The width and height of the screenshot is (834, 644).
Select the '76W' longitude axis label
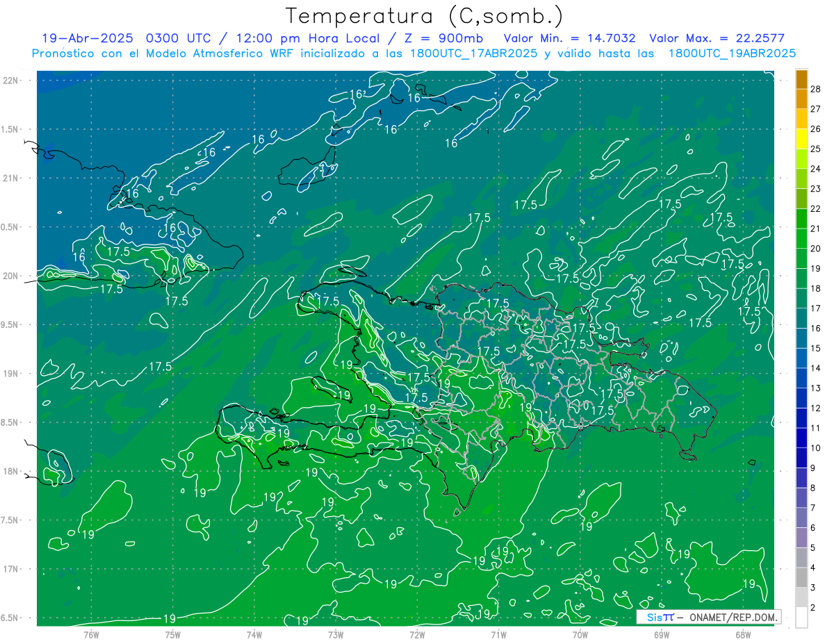coord(91,634)
